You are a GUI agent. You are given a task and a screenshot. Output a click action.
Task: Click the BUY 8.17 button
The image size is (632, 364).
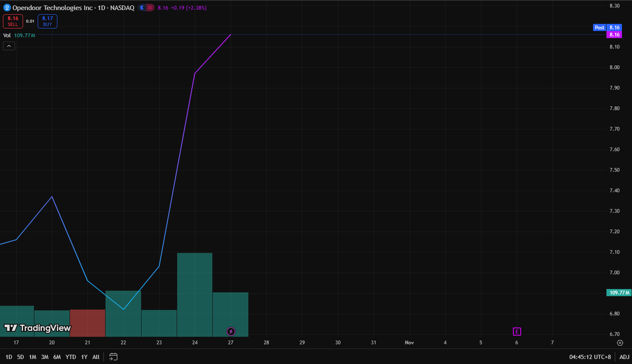click(47, 21)
